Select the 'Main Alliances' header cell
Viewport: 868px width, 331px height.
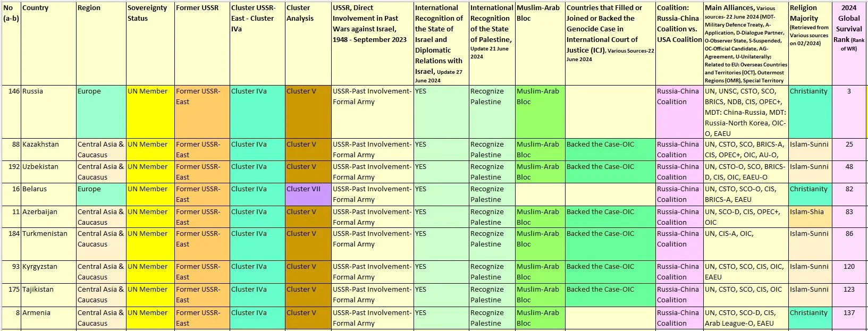point(746,43)
